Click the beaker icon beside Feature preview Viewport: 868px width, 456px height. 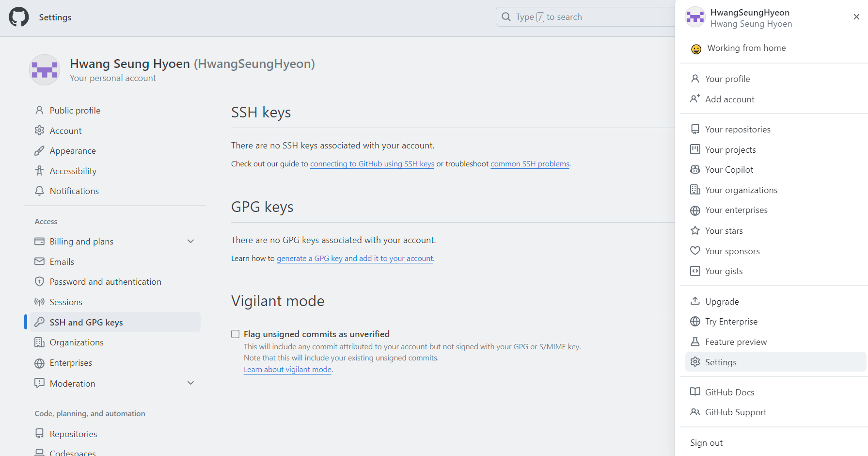pyautogui.click(x=695, y=342)
